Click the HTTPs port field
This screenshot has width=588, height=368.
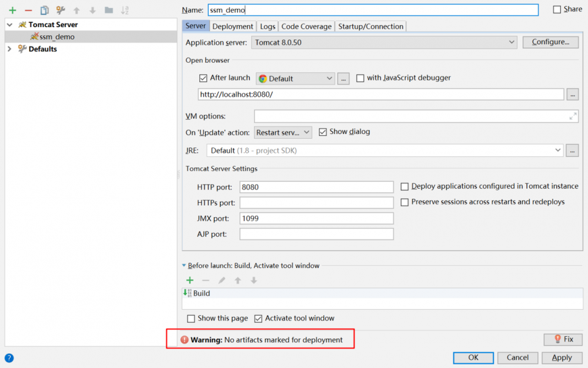[316, 203]
